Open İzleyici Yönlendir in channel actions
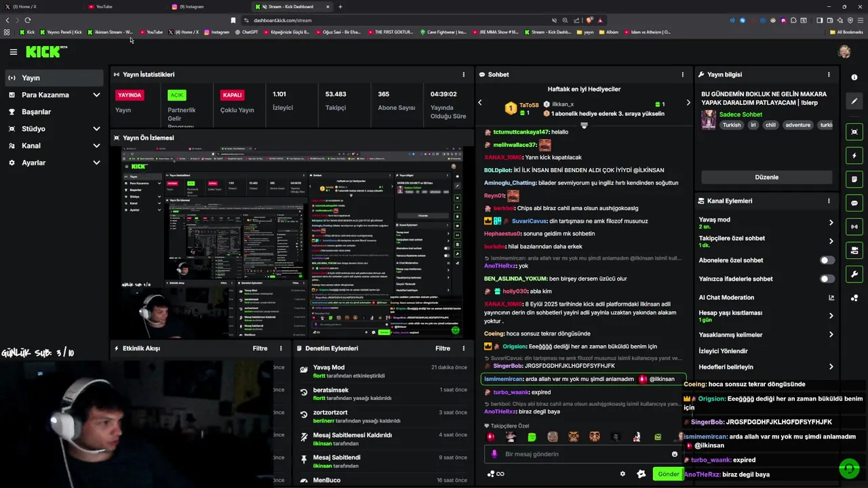This screenshot has width=868, height=488. coord(723,351)
